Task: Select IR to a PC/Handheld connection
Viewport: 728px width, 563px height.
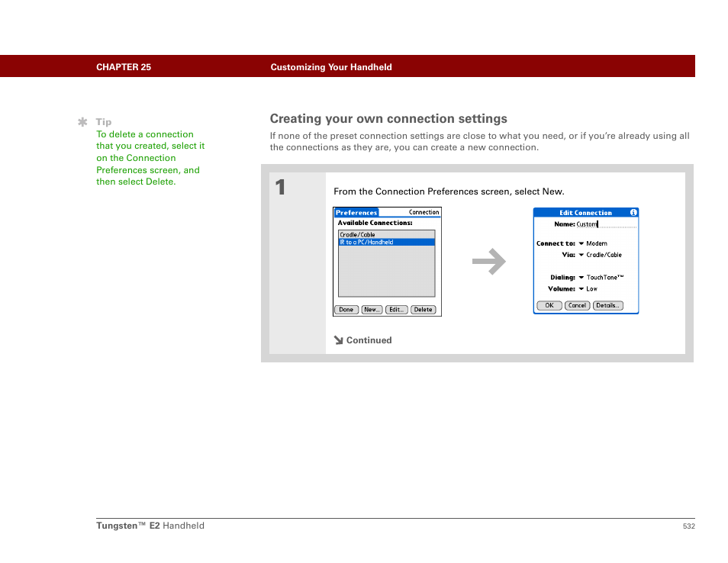Action: [x=386, y=243]
